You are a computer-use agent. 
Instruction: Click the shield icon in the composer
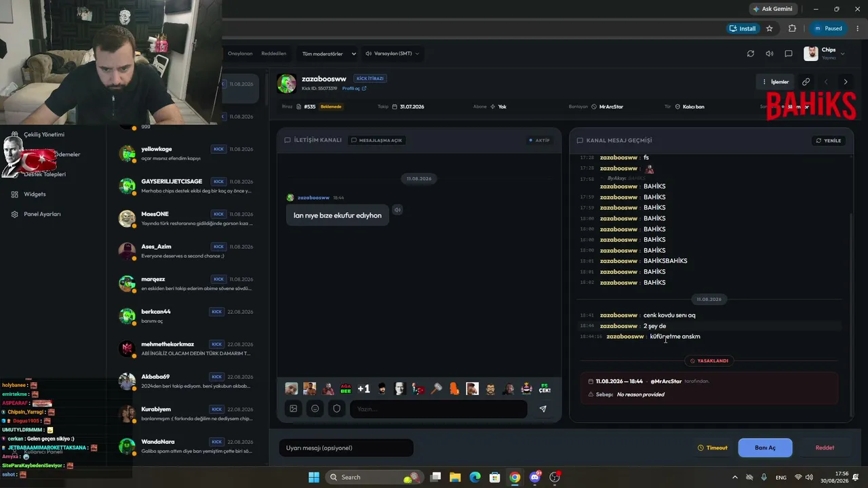point(337,409)
